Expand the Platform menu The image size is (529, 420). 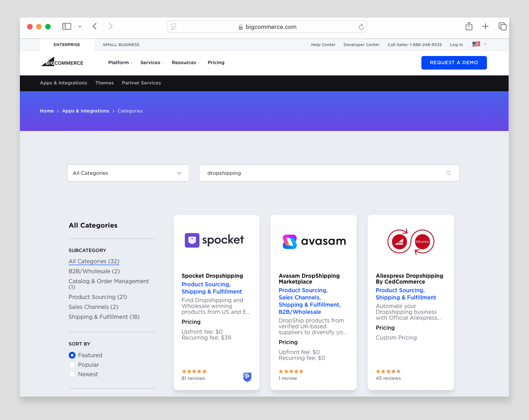(x=120, y=62)
